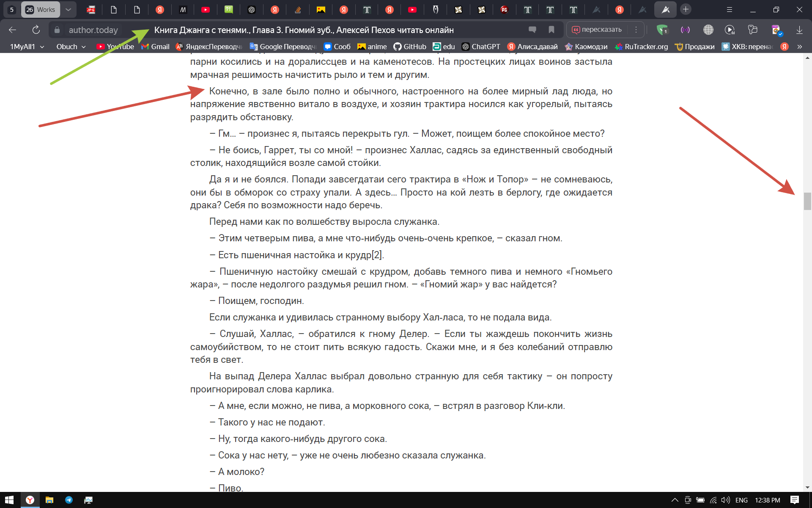Switch to the Works tab group
The height and width of the screenshot is (508, 812).
coord(41,9)
